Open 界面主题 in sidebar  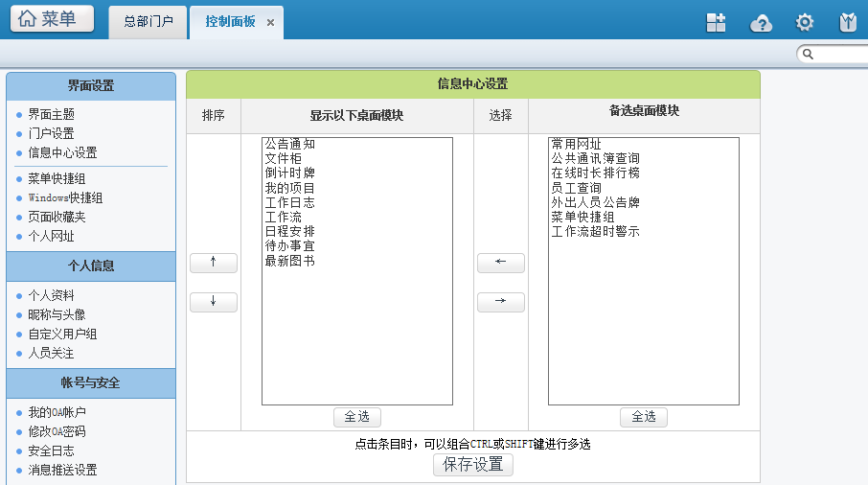pyautogui.click(x=51, y=114)
